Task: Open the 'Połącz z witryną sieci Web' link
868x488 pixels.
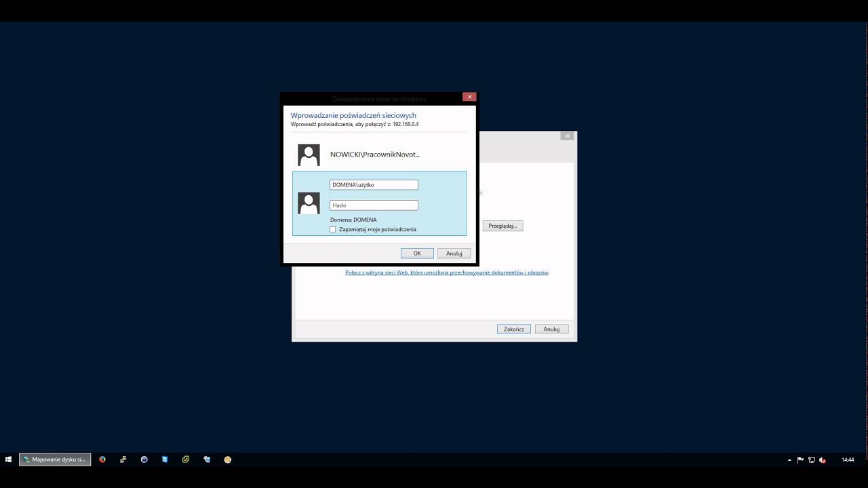Action: tap(447, 272)
